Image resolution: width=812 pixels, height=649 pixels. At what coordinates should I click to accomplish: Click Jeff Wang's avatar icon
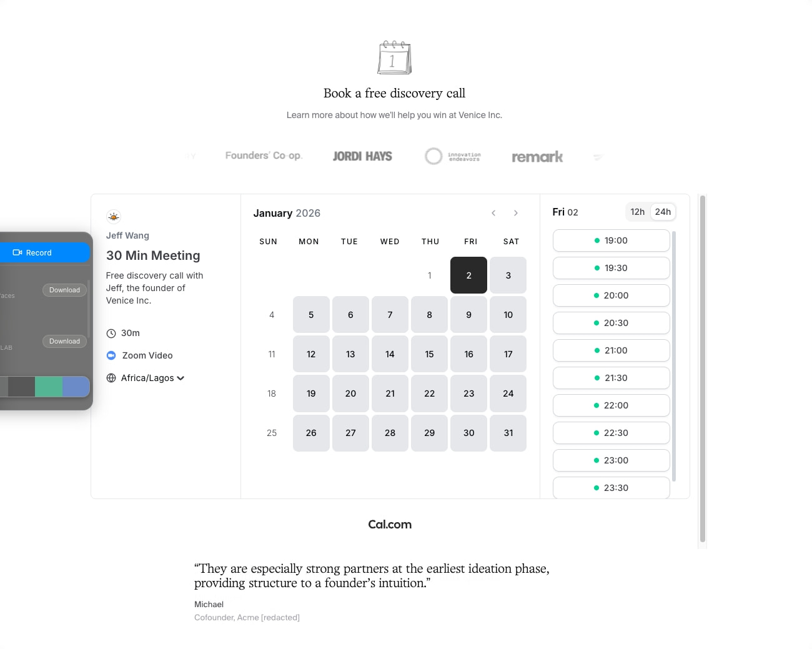114,217
